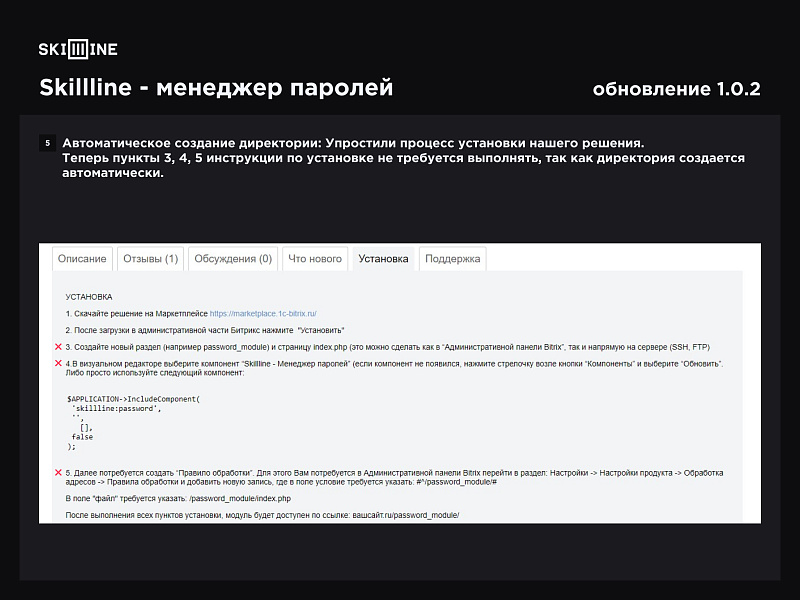
Task: Open the Что нового tab
Action: (x=314, y=257)
